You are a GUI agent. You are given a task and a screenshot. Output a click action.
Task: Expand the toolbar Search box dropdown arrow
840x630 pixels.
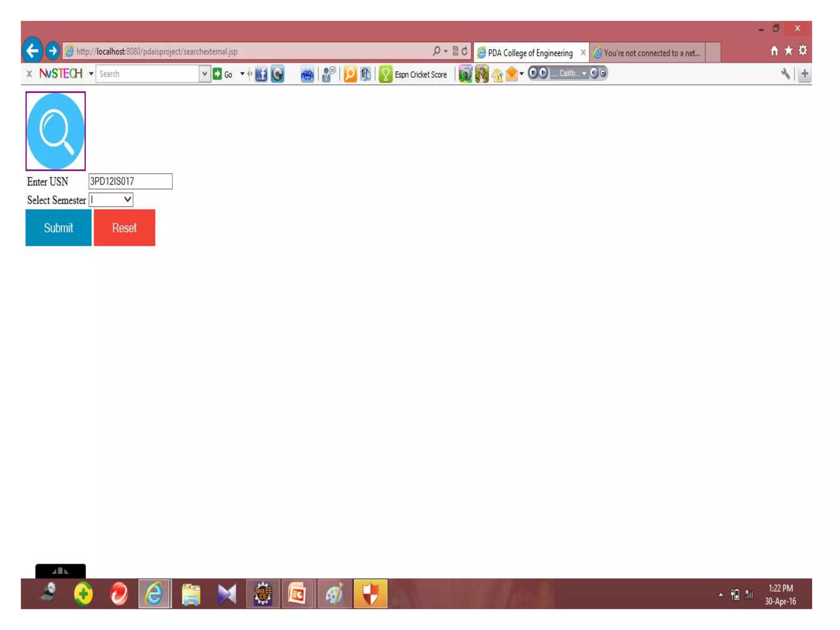pos(204,74)
